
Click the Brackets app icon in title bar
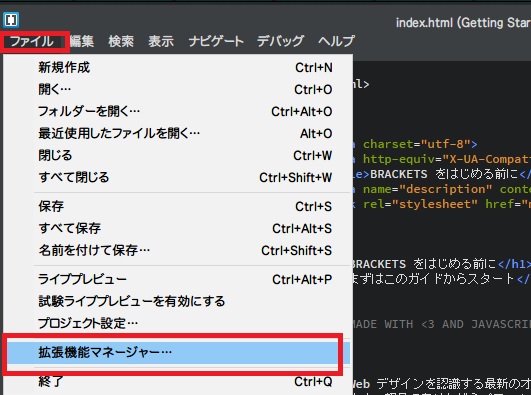coord(11,20)
